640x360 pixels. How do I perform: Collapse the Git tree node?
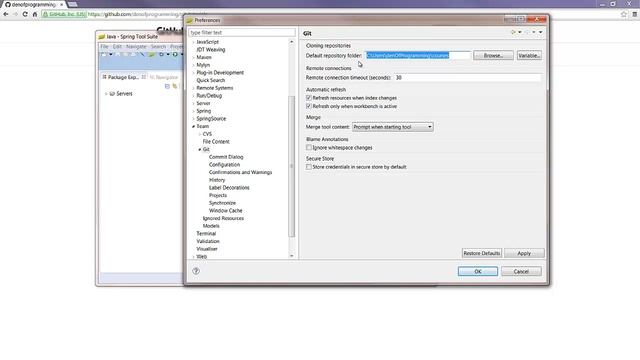[x=200, y=150]
